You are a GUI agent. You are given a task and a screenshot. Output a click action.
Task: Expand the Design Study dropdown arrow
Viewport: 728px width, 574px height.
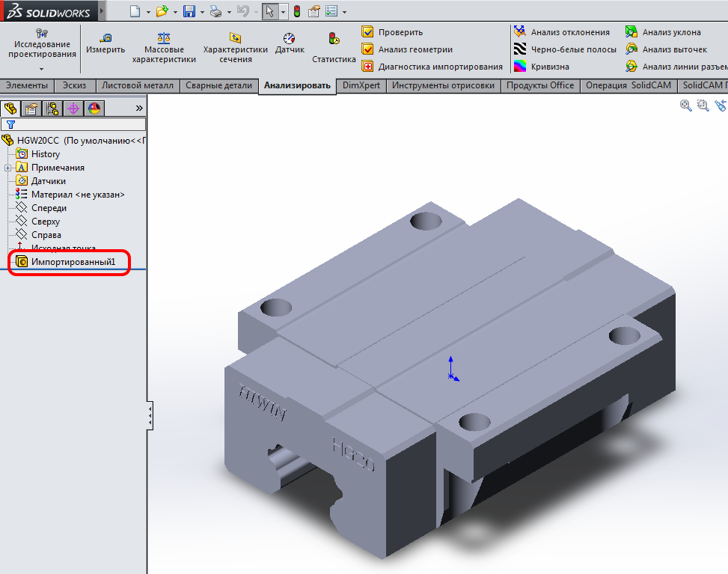coord(42,69)
